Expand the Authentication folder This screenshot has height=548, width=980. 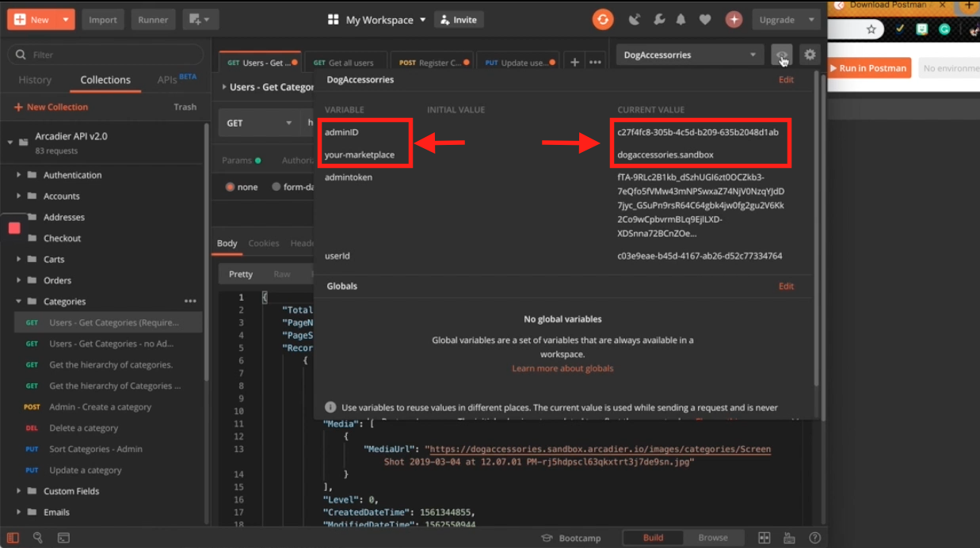pyautogui.click(x=19, y=175)
